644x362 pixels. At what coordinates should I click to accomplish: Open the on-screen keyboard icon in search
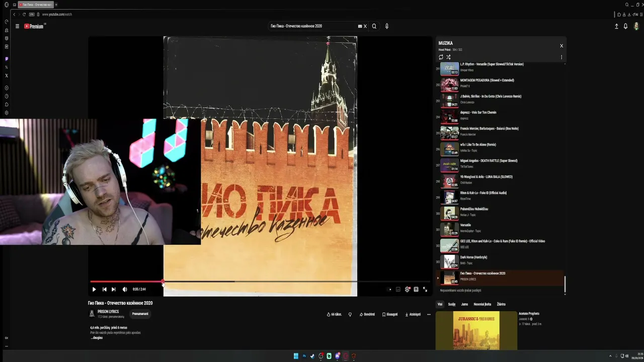(x=360, y=26)
